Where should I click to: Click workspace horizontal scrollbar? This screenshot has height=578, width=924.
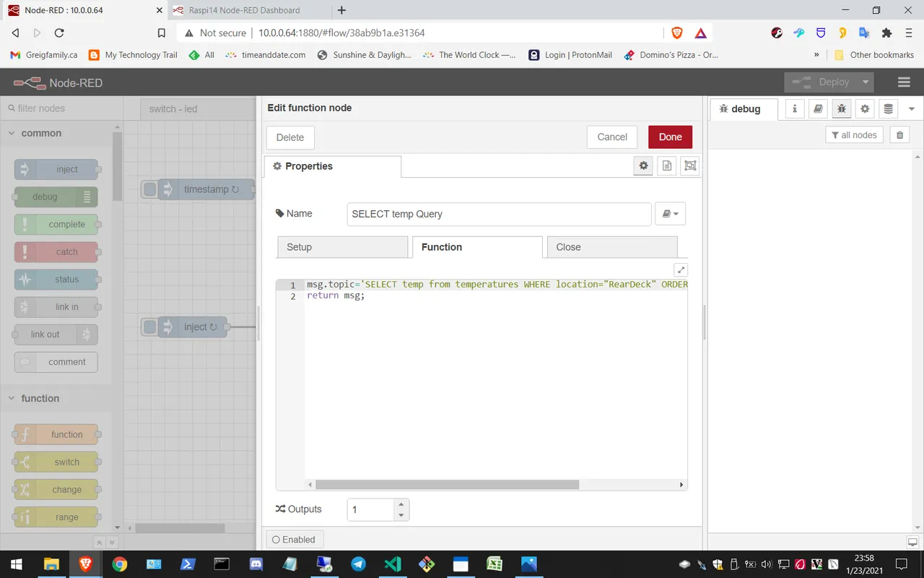pyautogui.click(x=180, y=528)
